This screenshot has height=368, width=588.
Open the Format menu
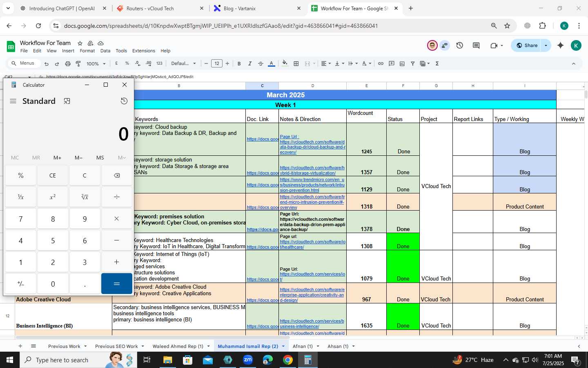pos(87,51)
